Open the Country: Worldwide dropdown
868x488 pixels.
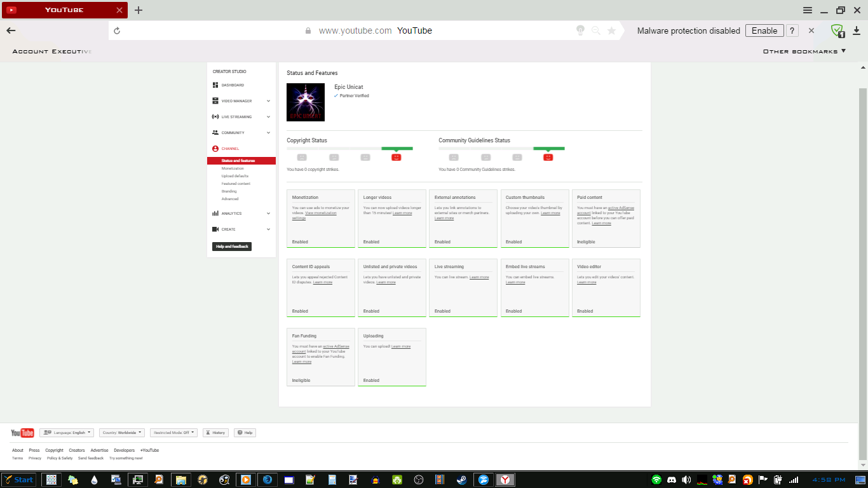click(x=122, y=433)
